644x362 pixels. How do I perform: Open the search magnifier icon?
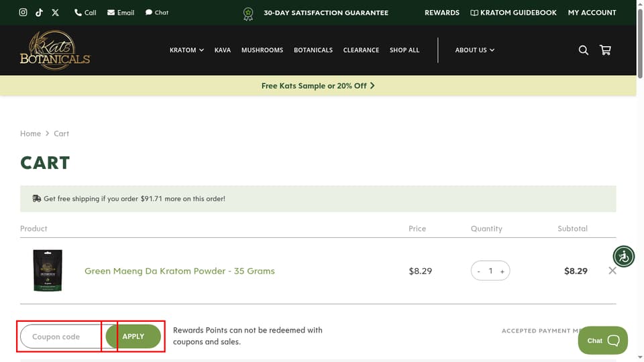click(583, 50)
